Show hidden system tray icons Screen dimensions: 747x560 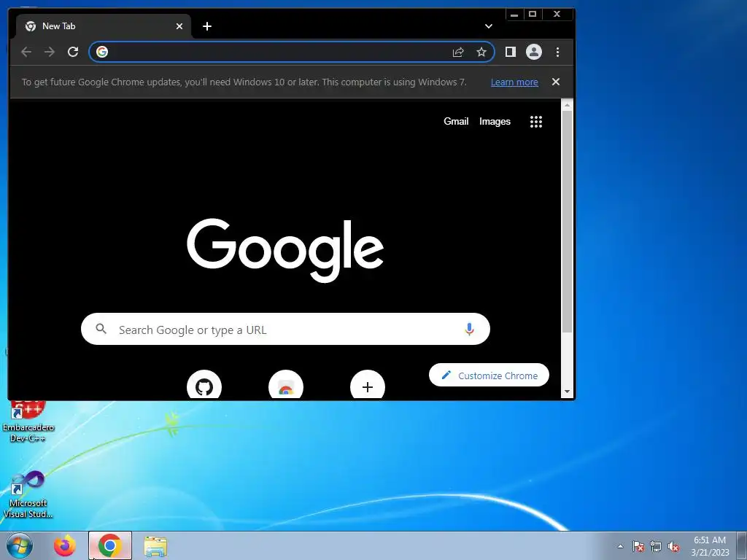click(620, 546)
